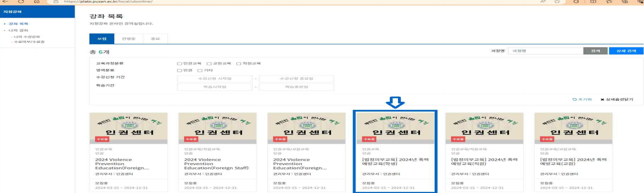
Task: Check the 교원교육 checkbox
Action: tap(209, 63)
